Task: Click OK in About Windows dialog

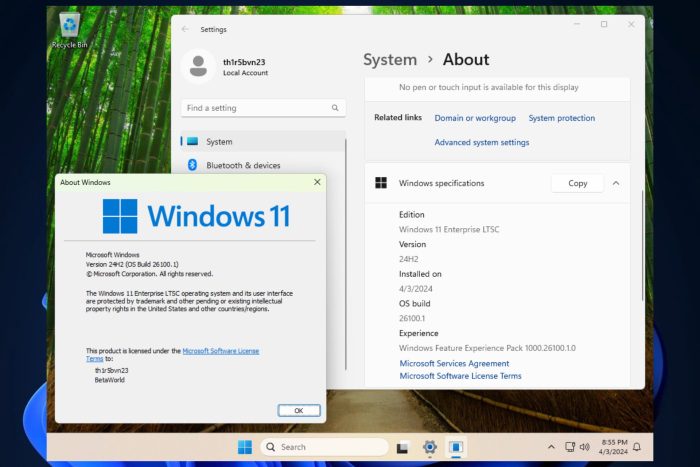Action: (299, 410)
